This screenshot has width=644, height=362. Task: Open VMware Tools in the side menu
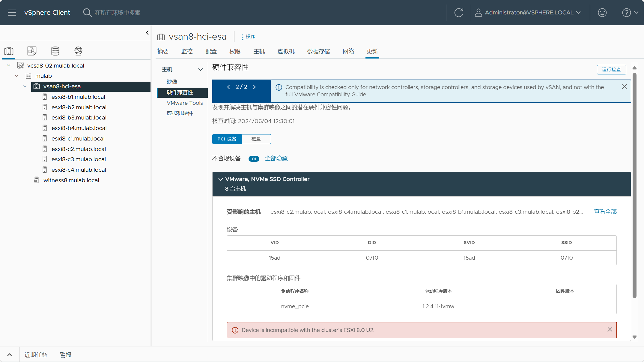pos(185,103)
